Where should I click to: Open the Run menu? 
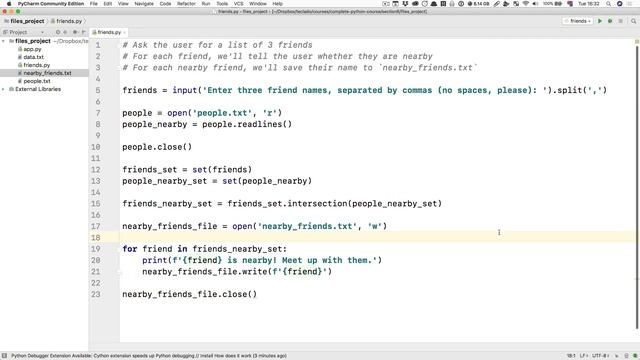click(x=206, y=4)
